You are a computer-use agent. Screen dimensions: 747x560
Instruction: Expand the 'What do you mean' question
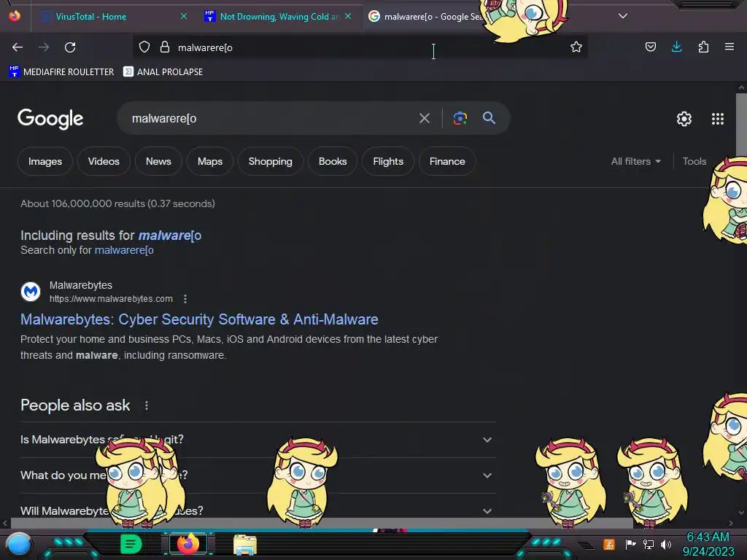point(258,475)
